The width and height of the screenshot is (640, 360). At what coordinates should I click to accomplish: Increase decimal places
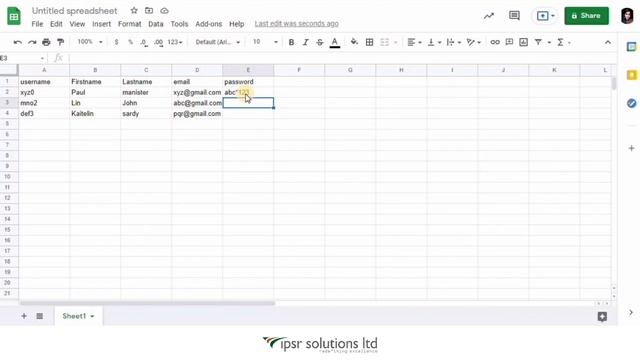(158, 42)
